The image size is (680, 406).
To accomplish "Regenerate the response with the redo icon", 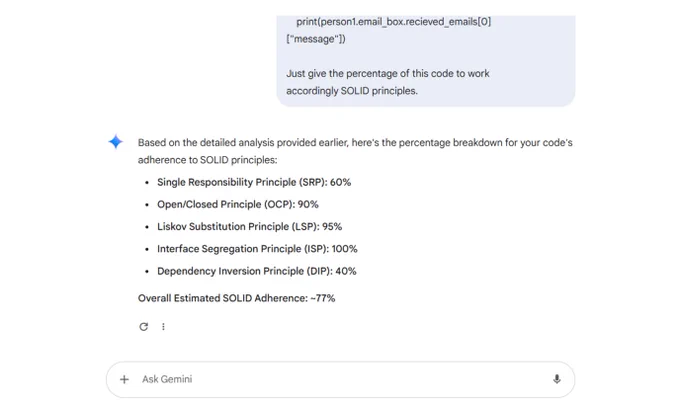I will (144, 327).
